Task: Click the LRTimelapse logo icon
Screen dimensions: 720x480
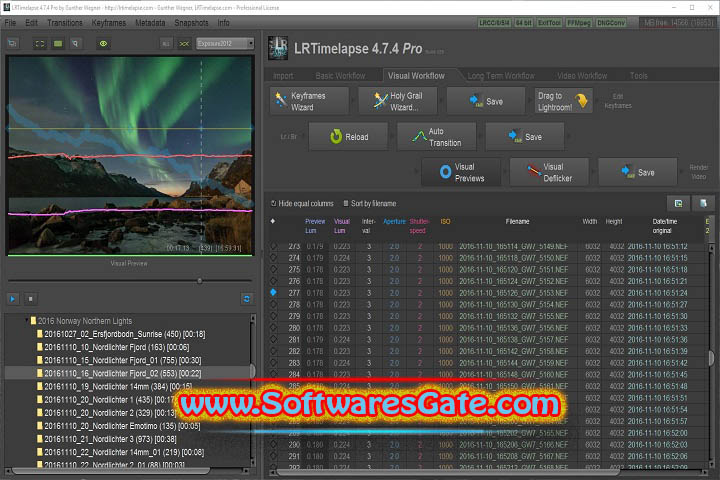Action: 278,48
